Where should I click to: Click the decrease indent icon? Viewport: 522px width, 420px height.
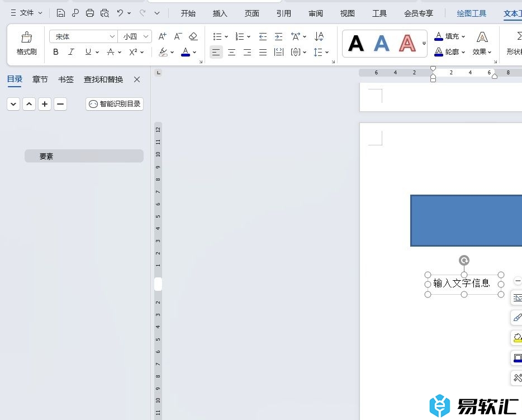point(263,36)
